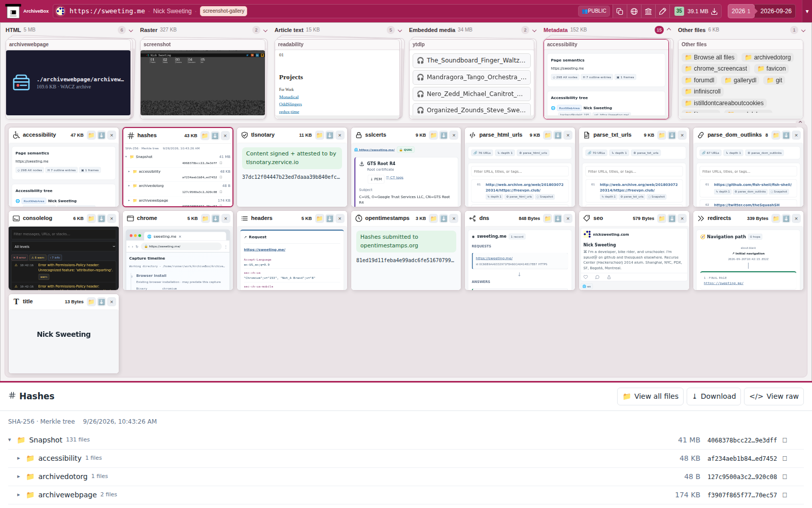Expand the Raster category chevron
This screenshot has height=508, width=812.
pyautogui.click(x=265, y=30)
